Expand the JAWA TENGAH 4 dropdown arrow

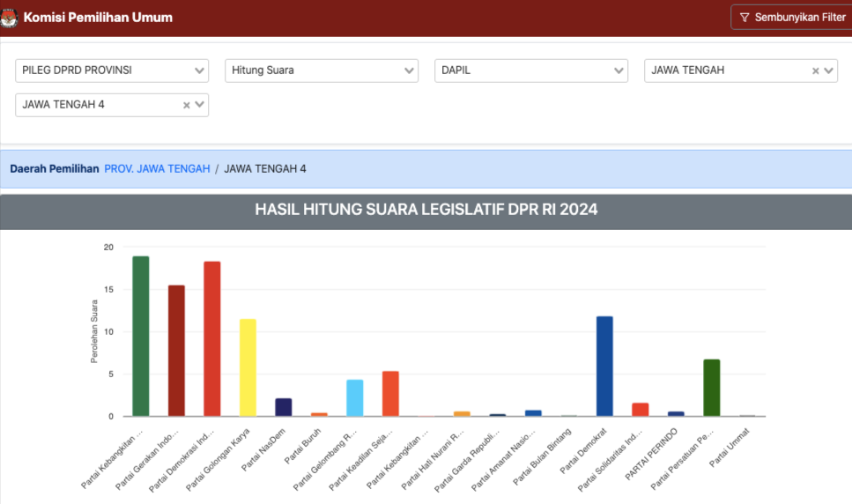[199, 105]
